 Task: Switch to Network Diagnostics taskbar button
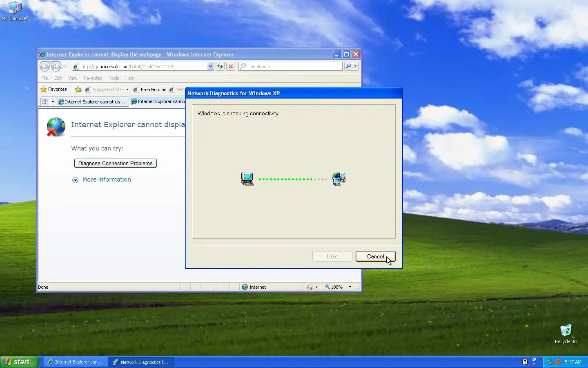pos(141,362)
